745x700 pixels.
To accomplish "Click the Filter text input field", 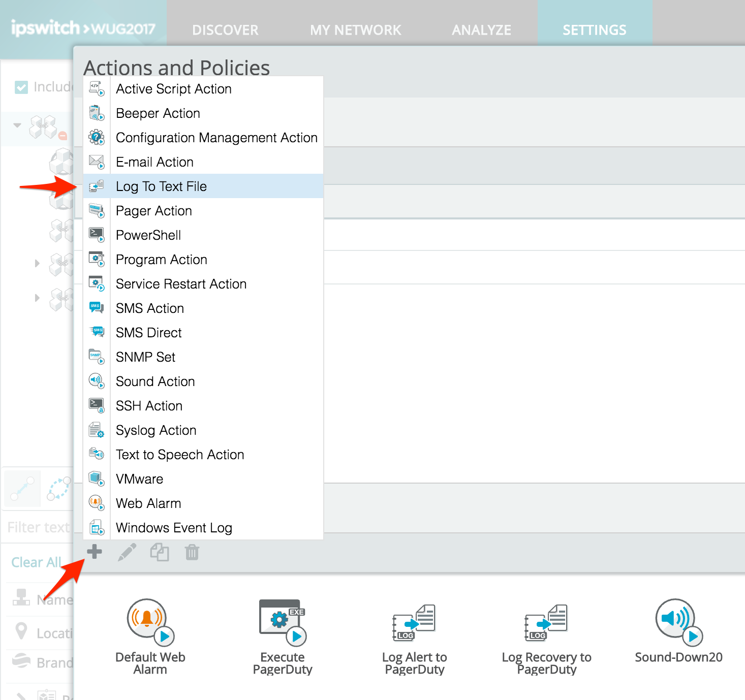I will tap(38, 527).
